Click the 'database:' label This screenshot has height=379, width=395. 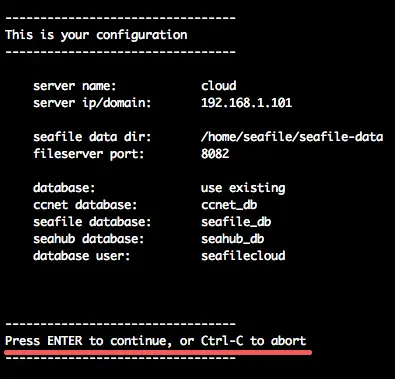point(64,188)
